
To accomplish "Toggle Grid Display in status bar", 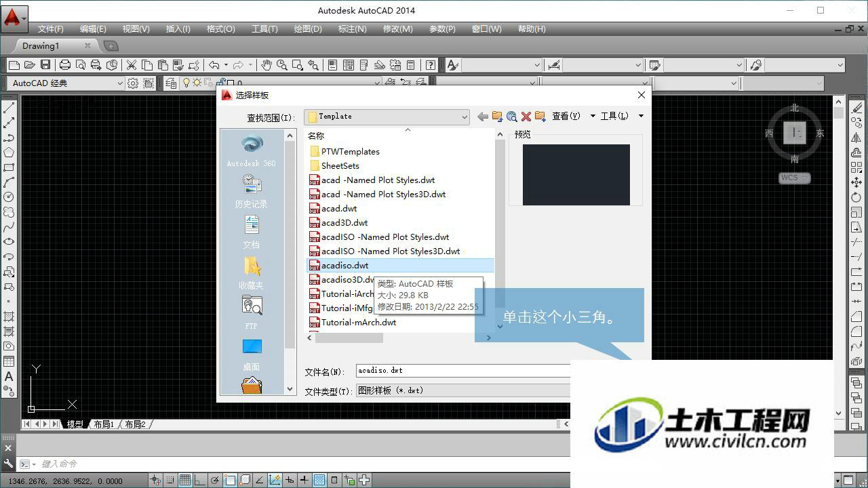I will pos(185,481).
